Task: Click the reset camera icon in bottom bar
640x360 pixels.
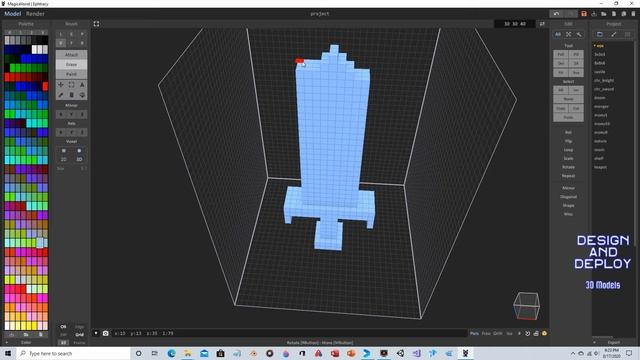Action: click(x=527, y=333)
